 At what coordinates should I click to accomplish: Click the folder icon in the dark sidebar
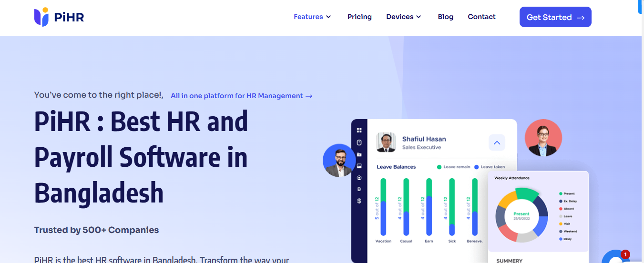click(x=359, y=155)
